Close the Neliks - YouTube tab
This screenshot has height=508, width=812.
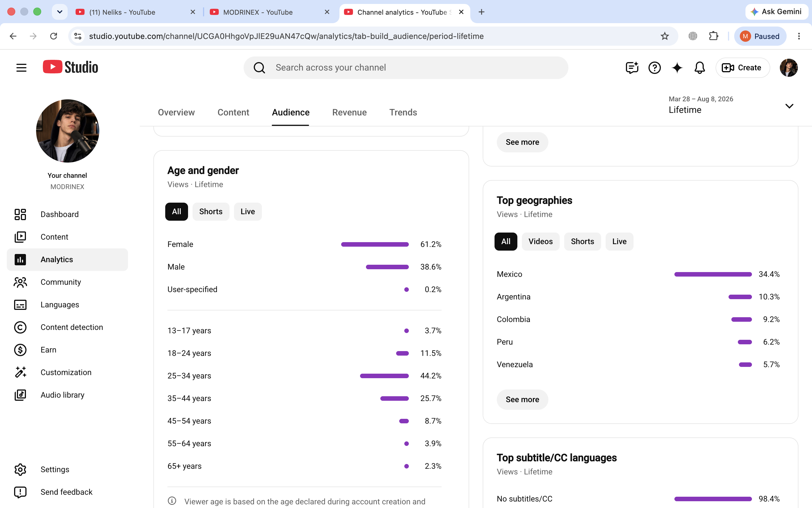coord(193,12)
